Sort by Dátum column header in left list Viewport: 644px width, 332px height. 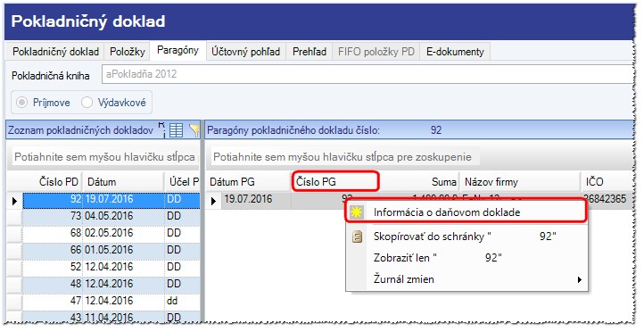(123, 181)
